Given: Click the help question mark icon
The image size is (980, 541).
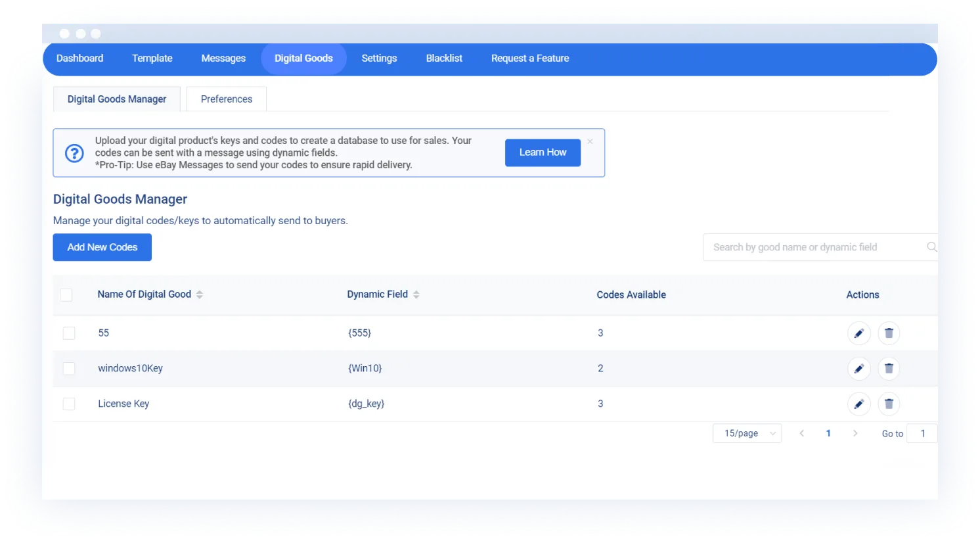Looking at the screenshot, I should point(74,153).
